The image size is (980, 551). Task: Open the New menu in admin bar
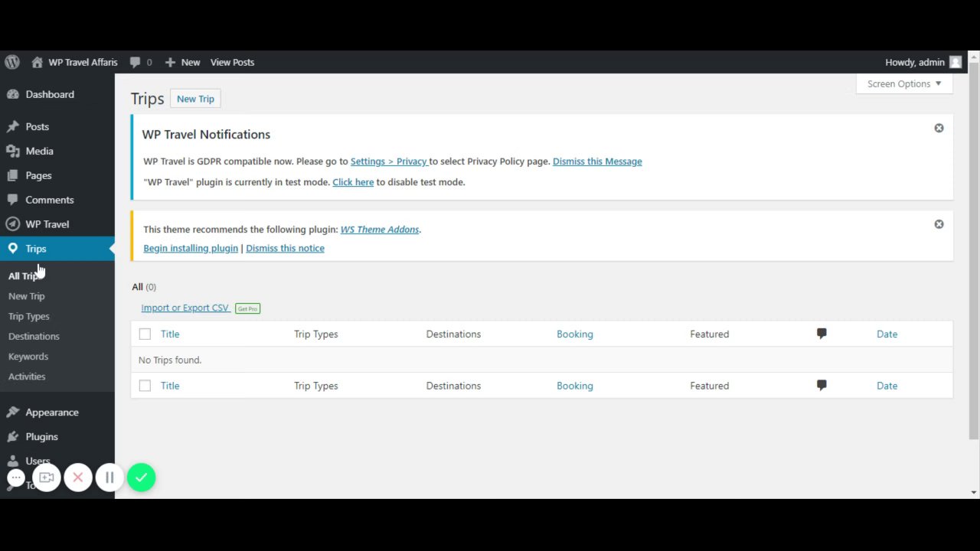[x=183, y=62]
